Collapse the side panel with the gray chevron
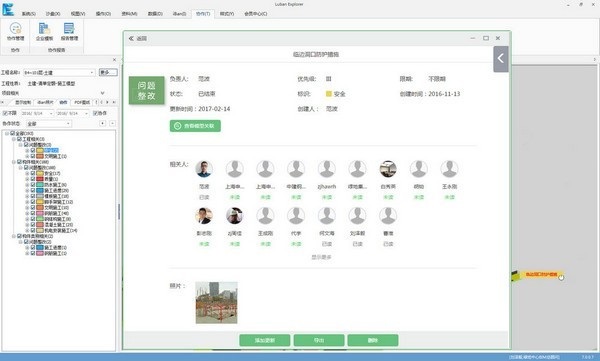The height and width of the screenshot is (361, 600). pos(501,59)
